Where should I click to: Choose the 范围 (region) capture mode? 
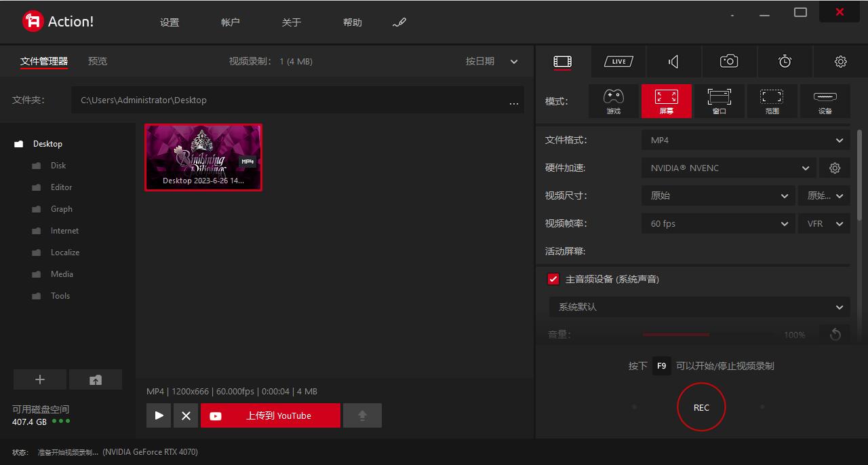pyautogui.click(x=772, y=100)
